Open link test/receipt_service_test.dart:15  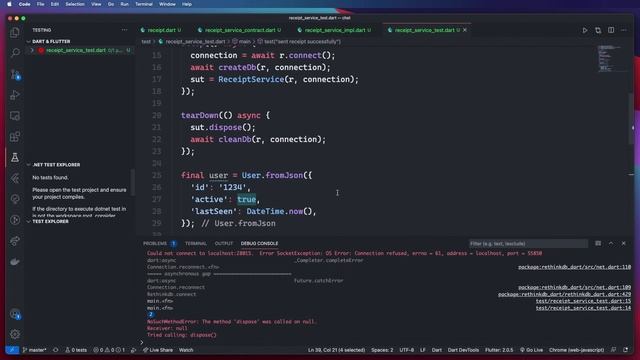(583, 301)
